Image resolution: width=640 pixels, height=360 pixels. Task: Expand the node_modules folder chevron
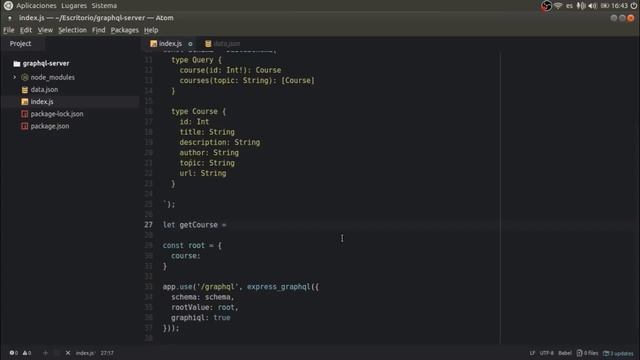(15, 77)
